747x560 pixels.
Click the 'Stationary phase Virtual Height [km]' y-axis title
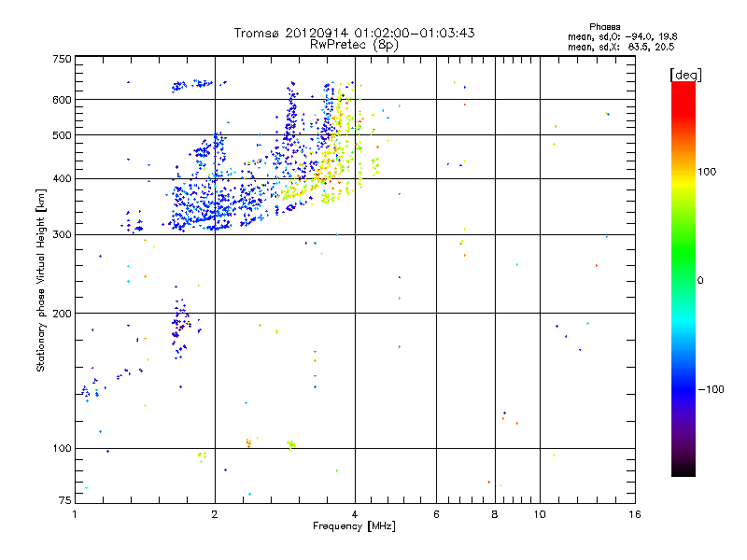pos(41,280)
